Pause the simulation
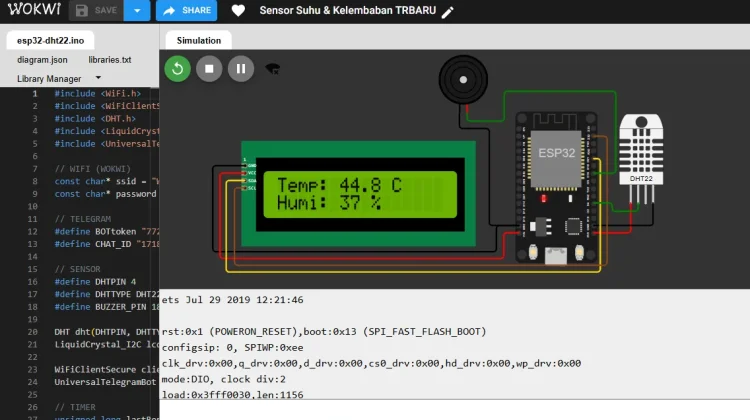This screenshot has width=750, height=420. (241, 69)
